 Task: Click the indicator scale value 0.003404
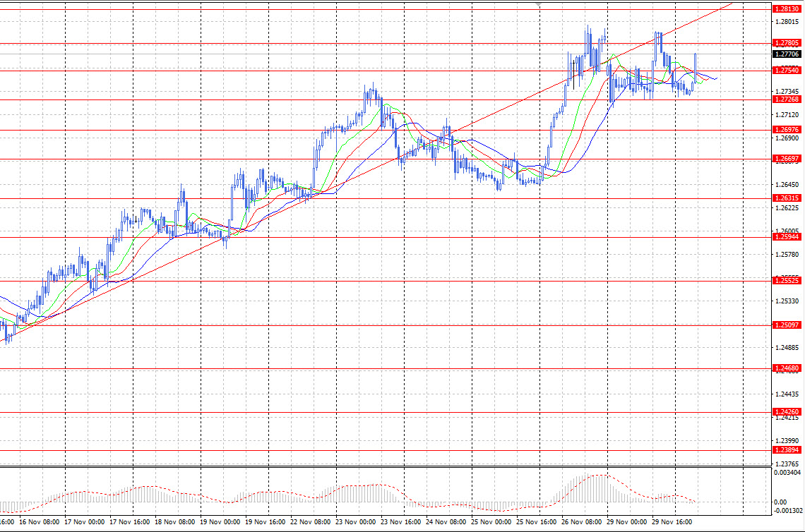click(x=787, y=472)
